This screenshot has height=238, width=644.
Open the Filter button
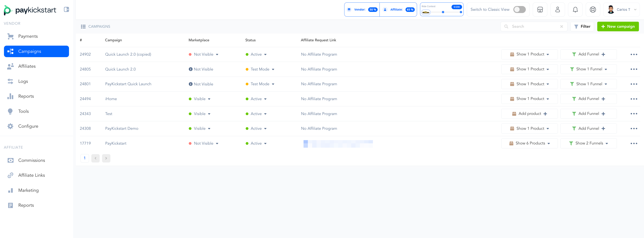pos(582,27)
